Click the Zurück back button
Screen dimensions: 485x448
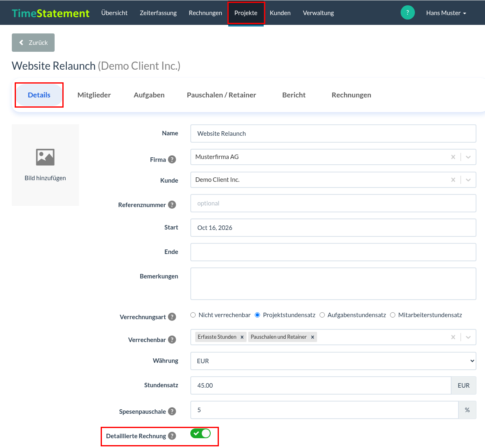33,43
